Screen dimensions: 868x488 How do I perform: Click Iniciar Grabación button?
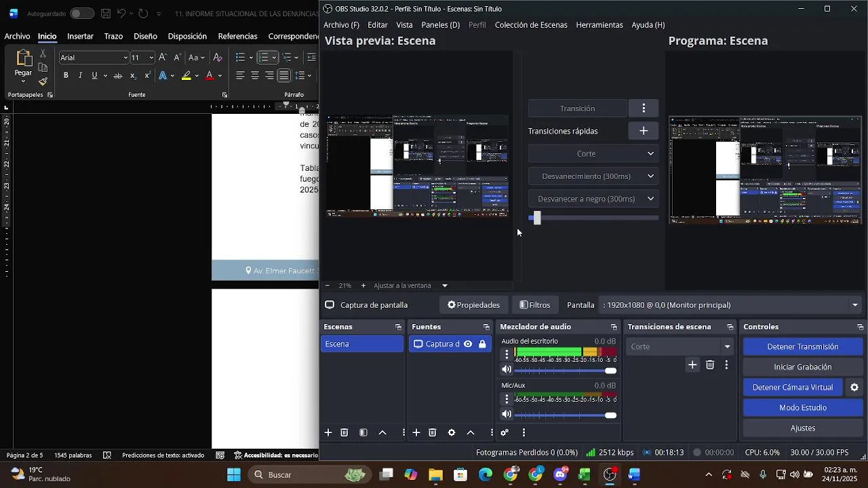(803, 367)
